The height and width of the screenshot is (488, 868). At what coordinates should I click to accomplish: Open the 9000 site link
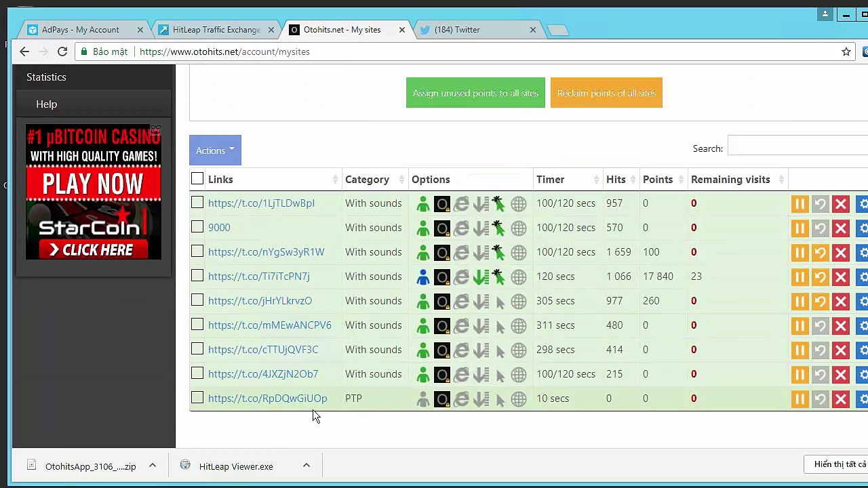219,228
